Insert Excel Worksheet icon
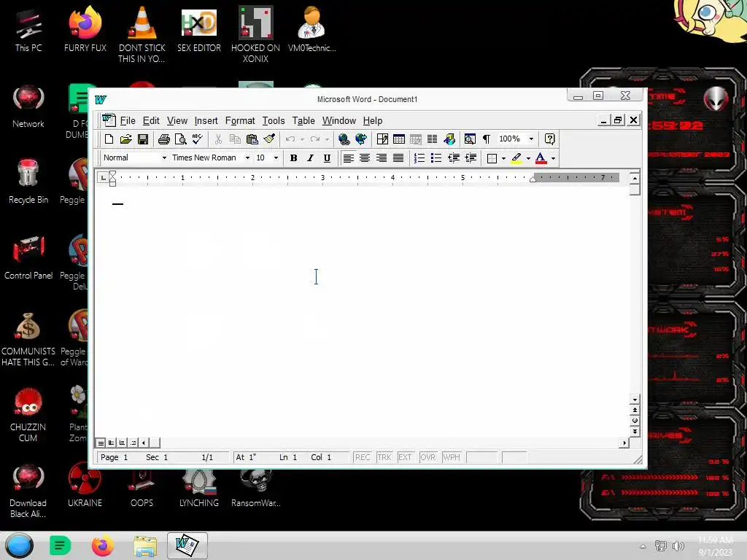The image size is (747, 560). [x=415, y=139]
